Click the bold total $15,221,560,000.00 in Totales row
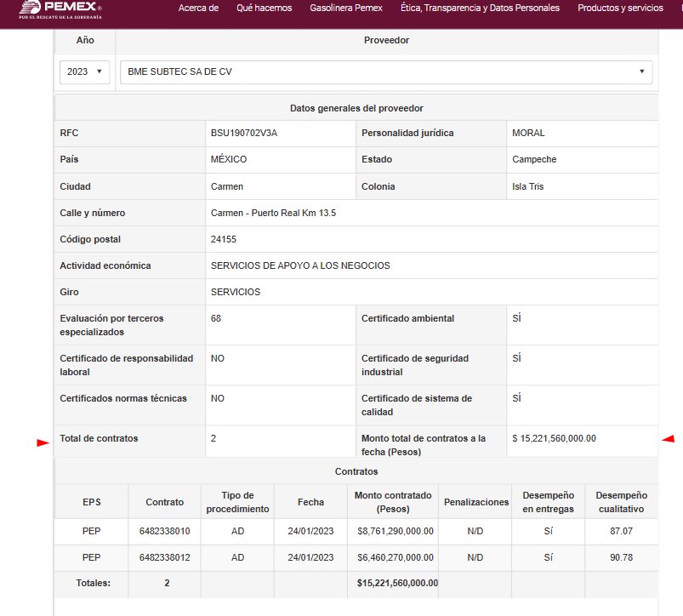The image size is (683, 616). 397,583
